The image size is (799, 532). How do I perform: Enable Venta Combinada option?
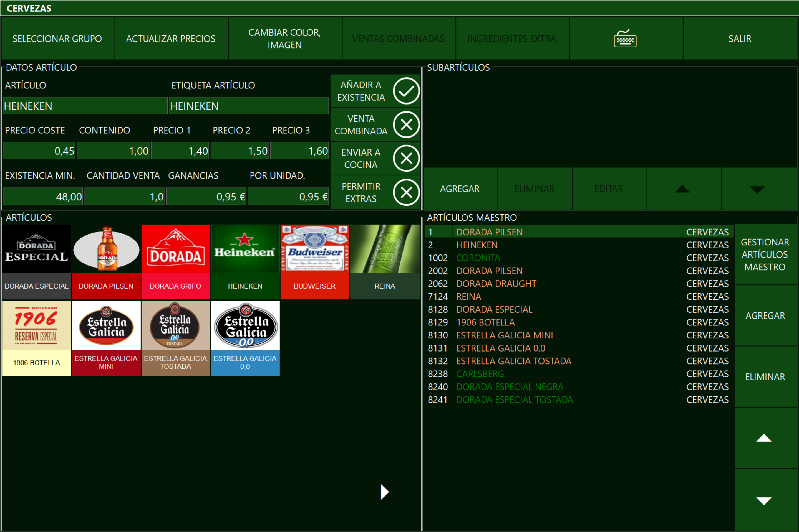point(406,124)
